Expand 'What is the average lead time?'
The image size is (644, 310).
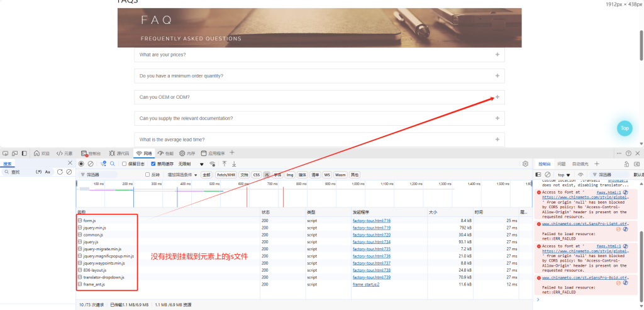319,139
